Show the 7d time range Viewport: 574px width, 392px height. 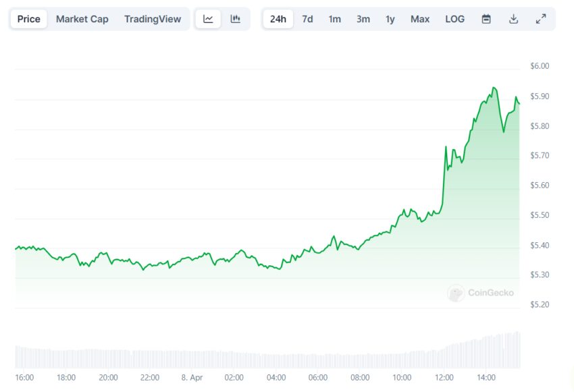click(307, 19)
